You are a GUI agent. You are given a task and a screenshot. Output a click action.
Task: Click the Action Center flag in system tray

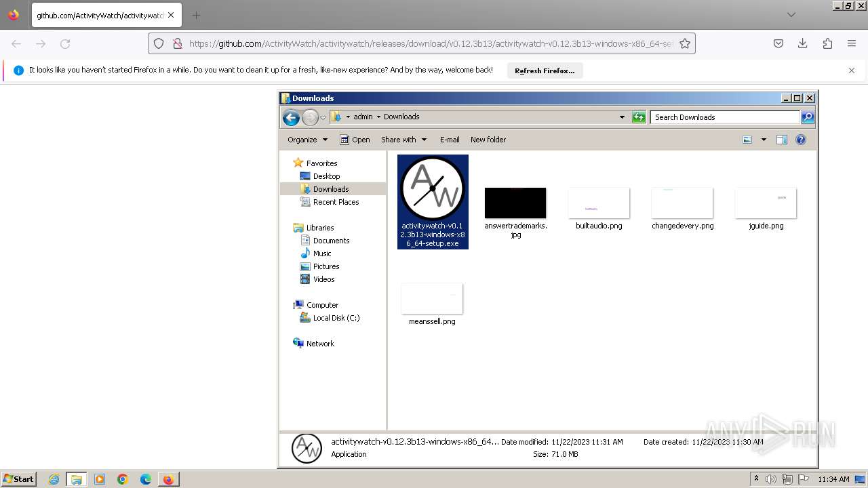point(804,479)
